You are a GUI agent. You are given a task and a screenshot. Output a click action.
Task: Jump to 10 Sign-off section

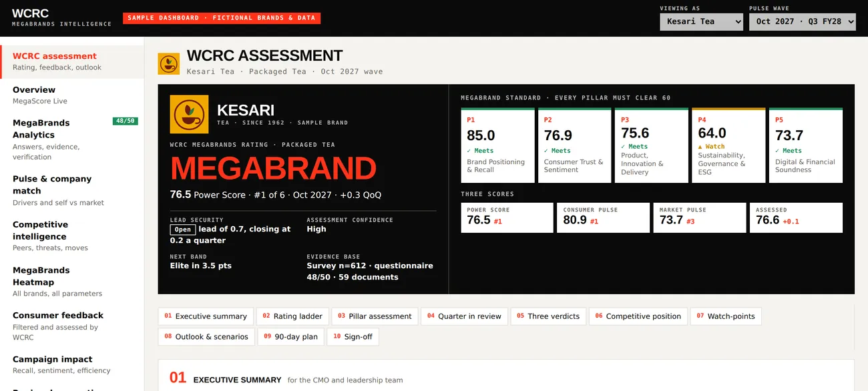tap(353, 337)
